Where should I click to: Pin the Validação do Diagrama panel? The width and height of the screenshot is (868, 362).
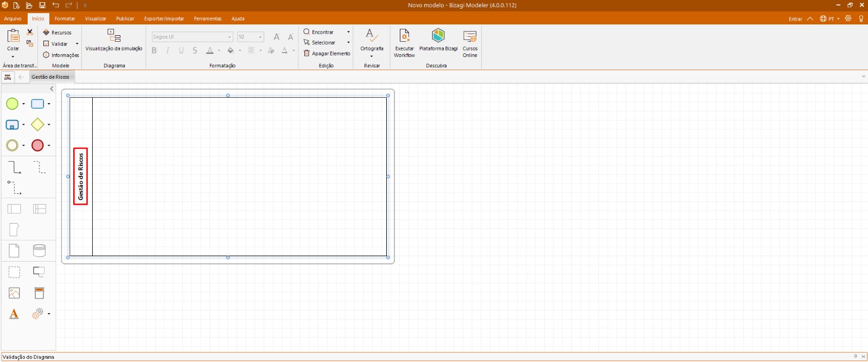tap(856, 357)
